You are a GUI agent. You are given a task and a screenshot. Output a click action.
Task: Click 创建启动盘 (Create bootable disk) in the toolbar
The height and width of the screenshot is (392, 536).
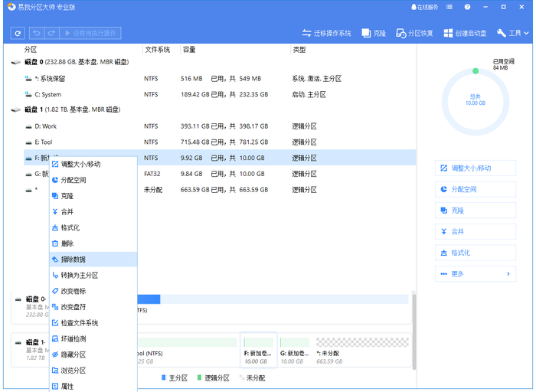coord(466,33)
